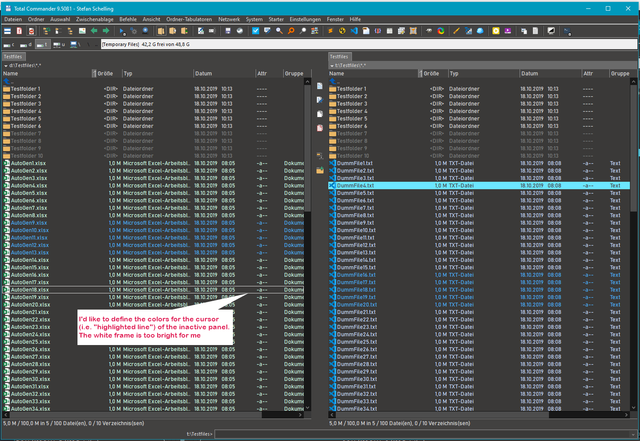The height and width of the screenshot is (441, 640).
Task: Click the orange magnifier search icon
Action: pyautogui.click(x=291, y=31)
